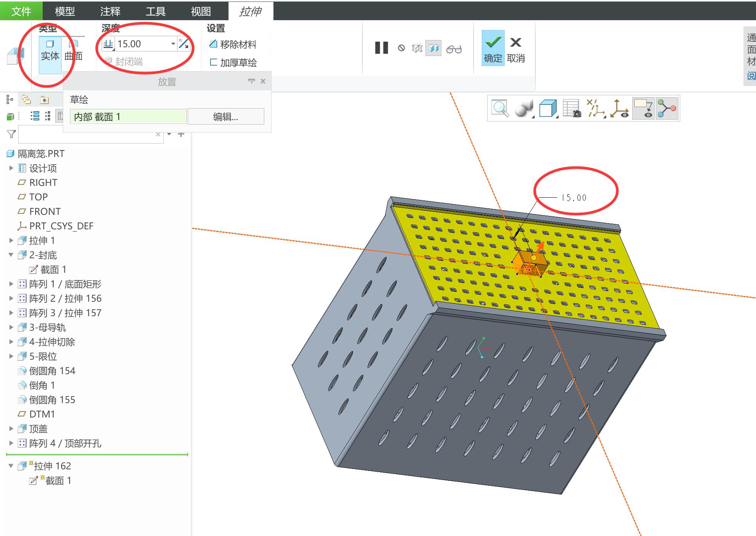Click the model tree filter funnel icon

[11, 134]
